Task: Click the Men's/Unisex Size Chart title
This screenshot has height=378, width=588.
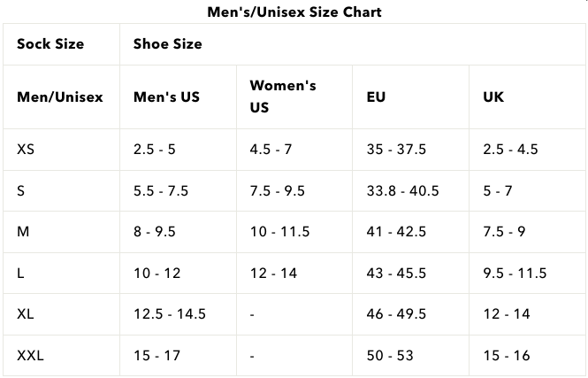Action: click(x=294, y=12)
